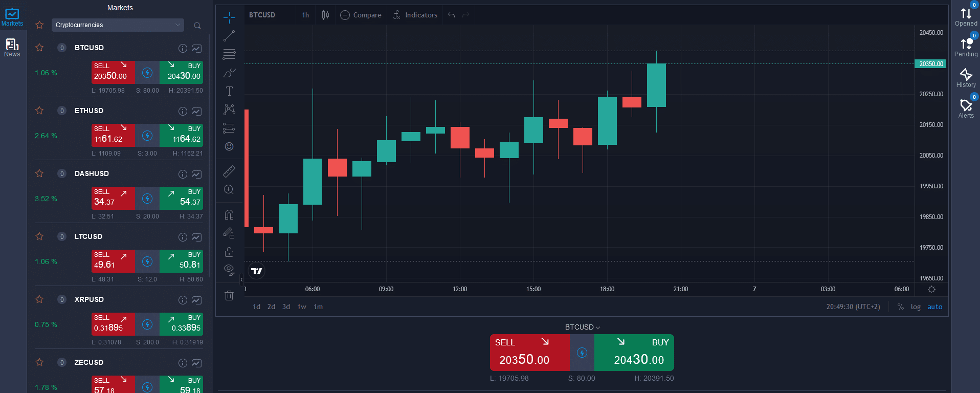Open the Alerts panel icon
Screen dimensions: 980x393
click(x=966, y=107)
